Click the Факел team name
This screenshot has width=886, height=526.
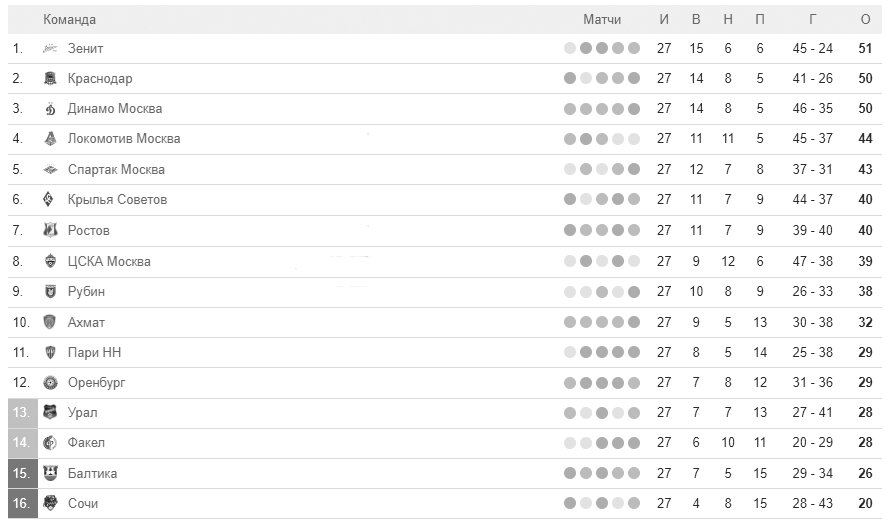tap(86, 442)
